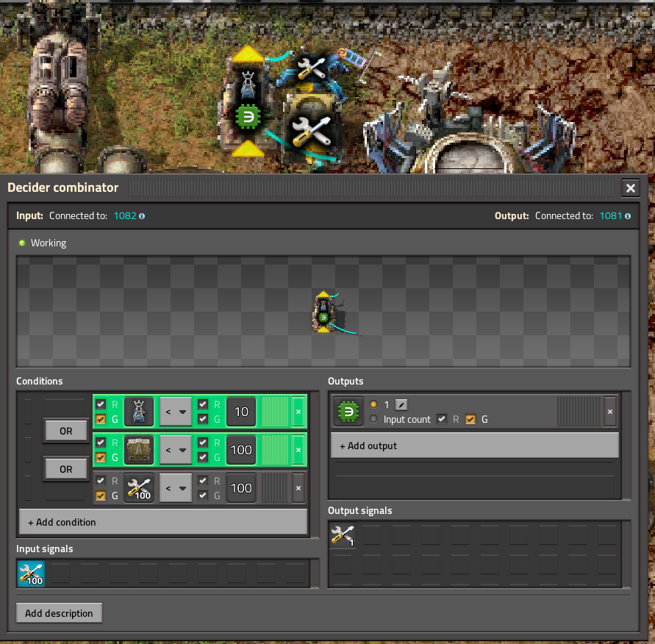Click the pencil edit icon next to output constant 1
655x644 pixels.
(x=401, y=404)
